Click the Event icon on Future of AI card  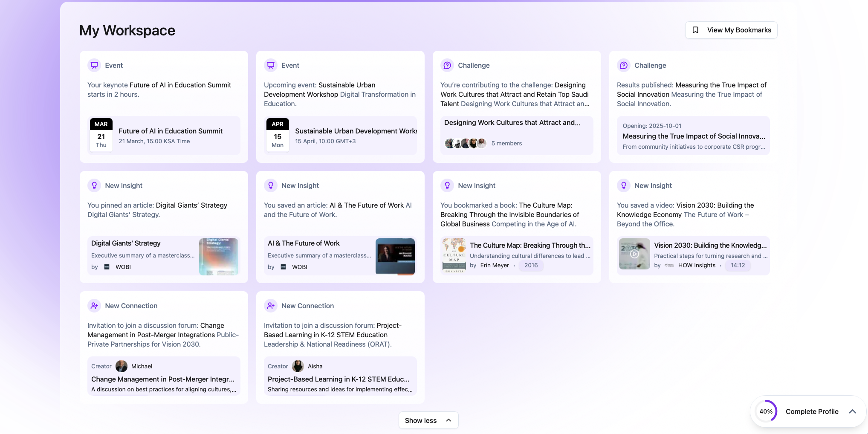coord(94,65)
